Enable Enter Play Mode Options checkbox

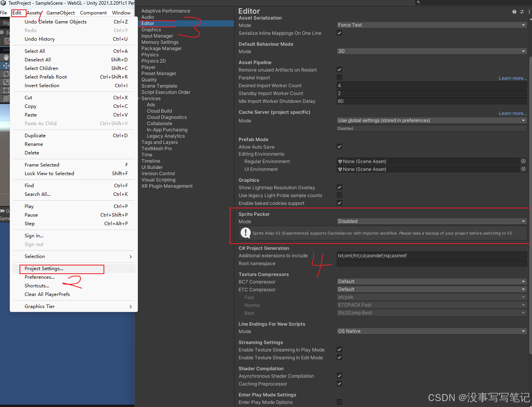[x=339, y=402]
